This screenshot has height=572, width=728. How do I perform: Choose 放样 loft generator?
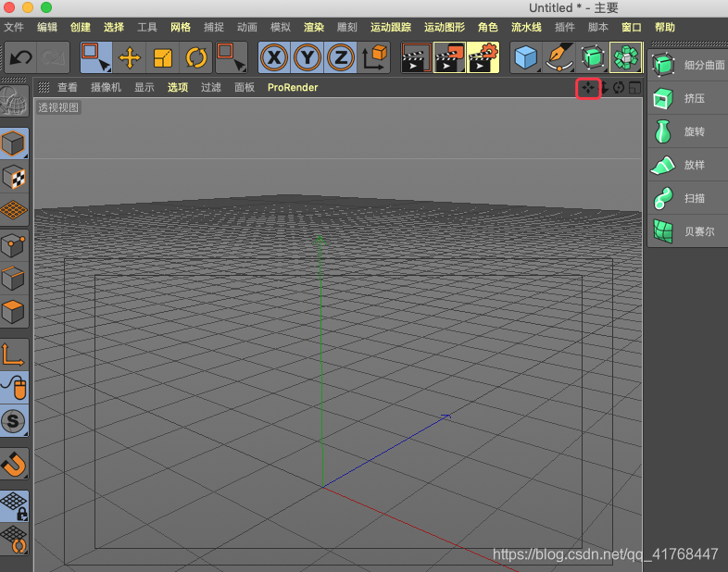click(x=688, y=165)
